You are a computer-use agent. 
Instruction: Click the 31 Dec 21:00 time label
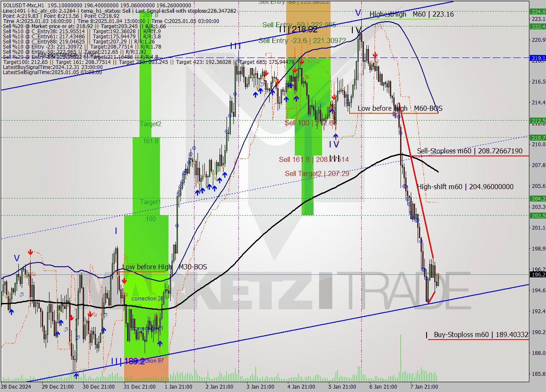click(x=139, y=386)
